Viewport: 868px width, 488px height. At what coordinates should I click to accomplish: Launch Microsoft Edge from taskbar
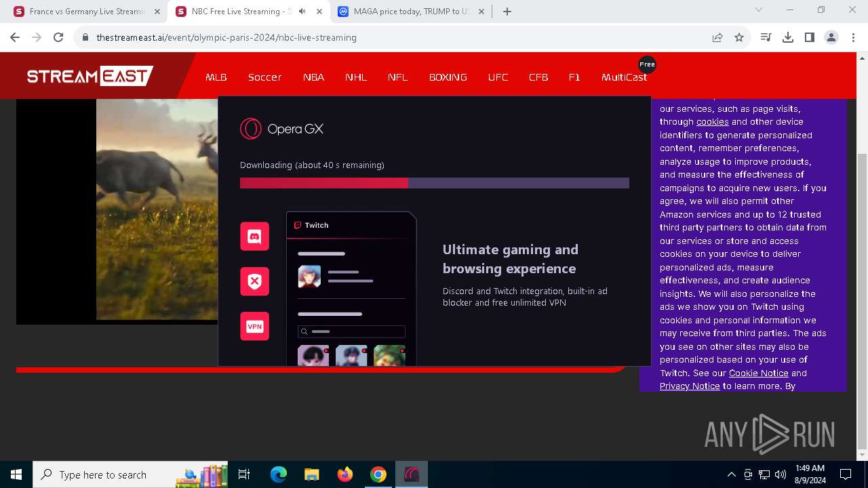[279, 474]
